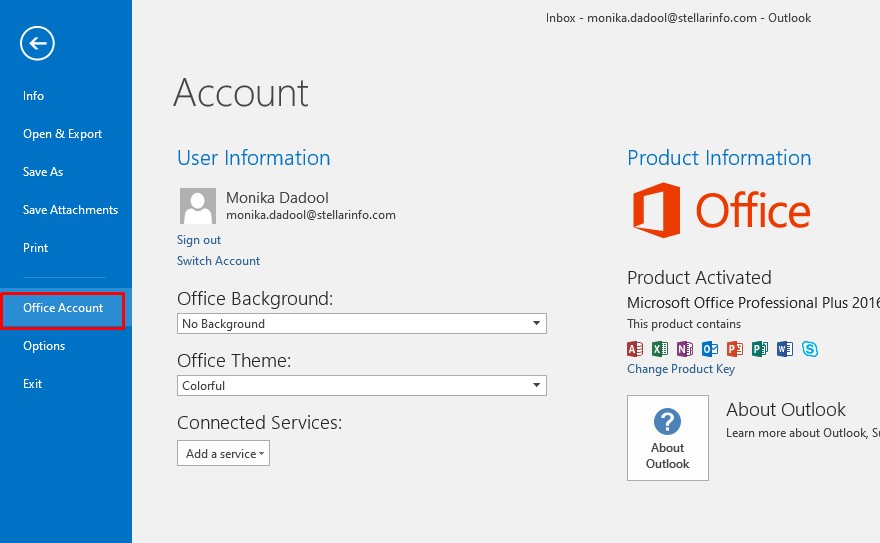Click the PowerPoint product icon
The width and height of the screenshot is (880, 543).
[x=735, y=349]
